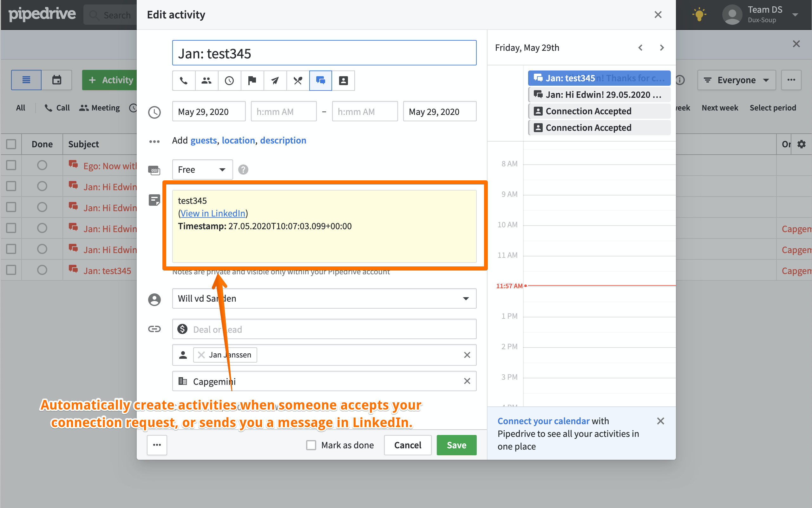Click the green Activity add button

click(109, 80)
